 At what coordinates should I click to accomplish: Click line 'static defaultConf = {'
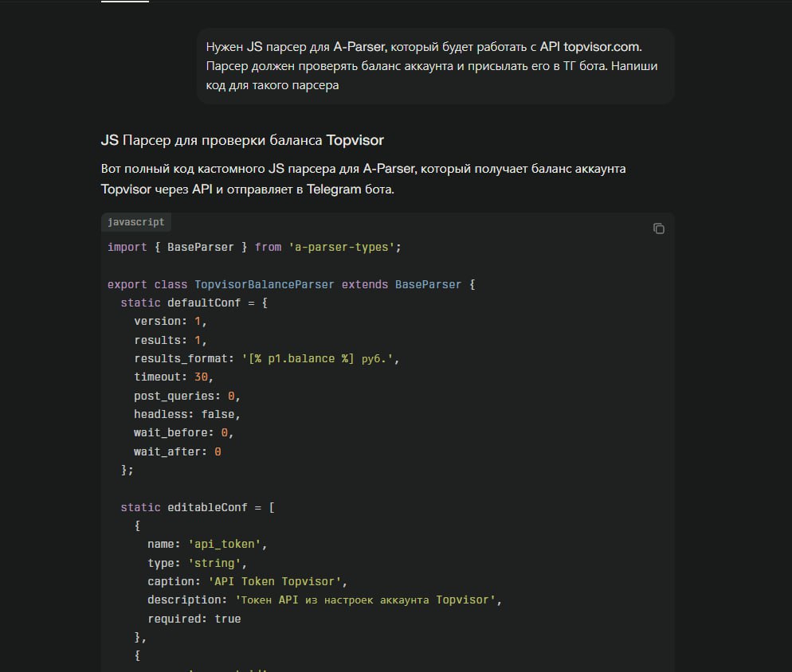pyautogui.click(x=194, y=303)
